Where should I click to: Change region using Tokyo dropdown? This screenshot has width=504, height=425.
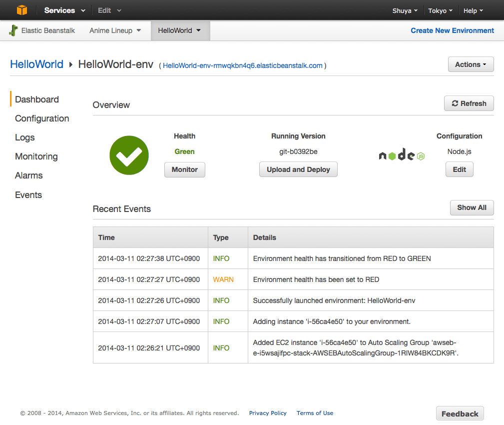[x=440, y=10]
